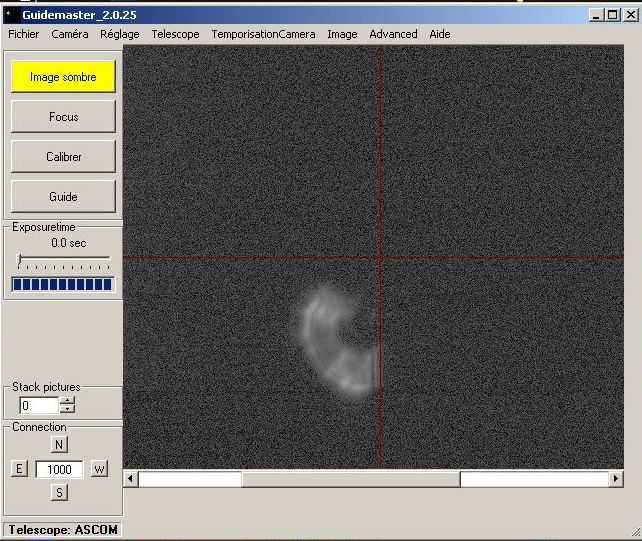Open the Réglage menu

coord(120,34)
